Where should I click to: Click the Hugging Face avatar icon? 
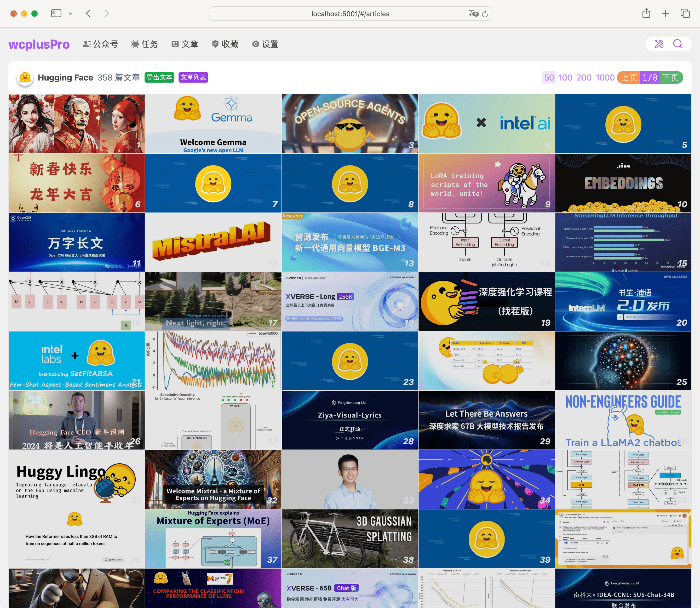point(25,78)
